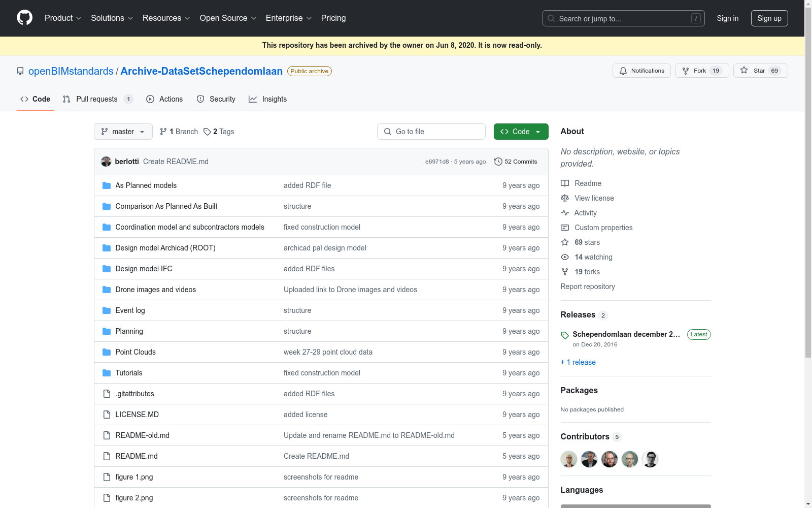Click the release tag icon
The image size is (812, 508).
[x=565, y=335]
